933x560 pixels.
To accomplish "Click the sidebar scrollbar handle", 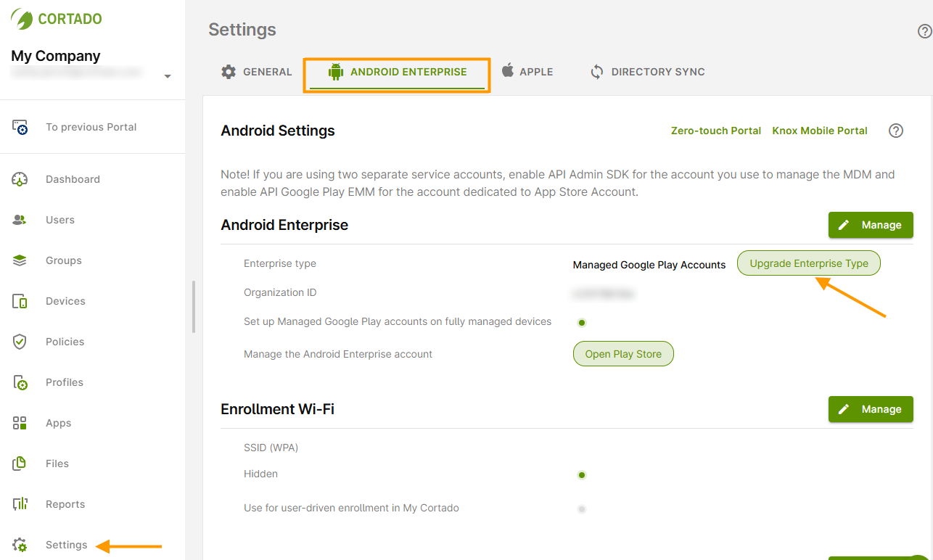I will [193, 307].
